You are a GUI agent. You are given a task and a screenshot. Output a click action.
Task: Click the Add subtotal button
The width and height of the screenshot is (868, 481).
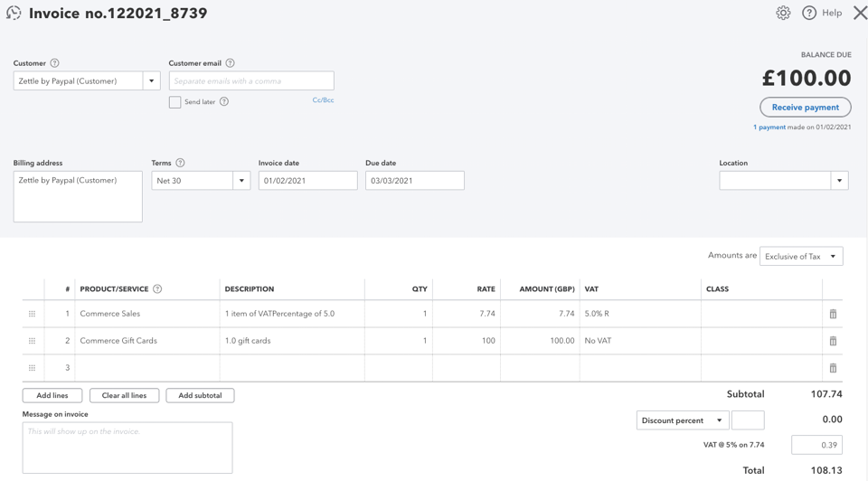pyautogui.click(x=200, y=395)
